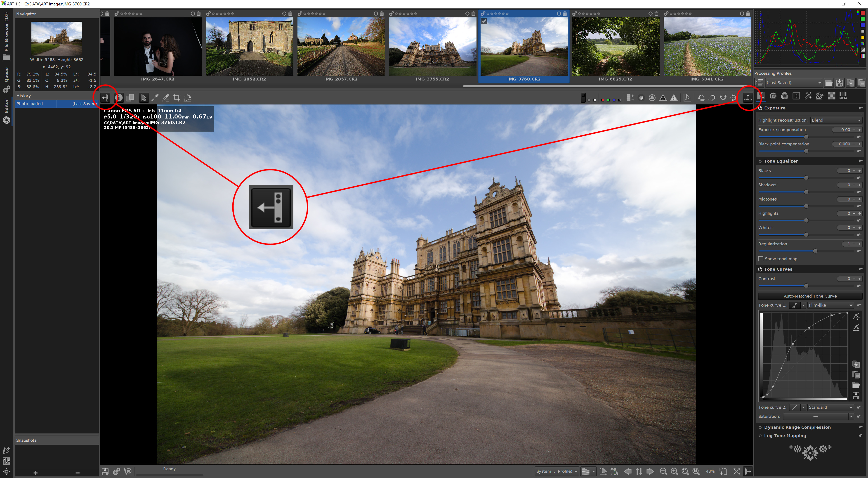Toggle the left panel visibility icon

106,98
